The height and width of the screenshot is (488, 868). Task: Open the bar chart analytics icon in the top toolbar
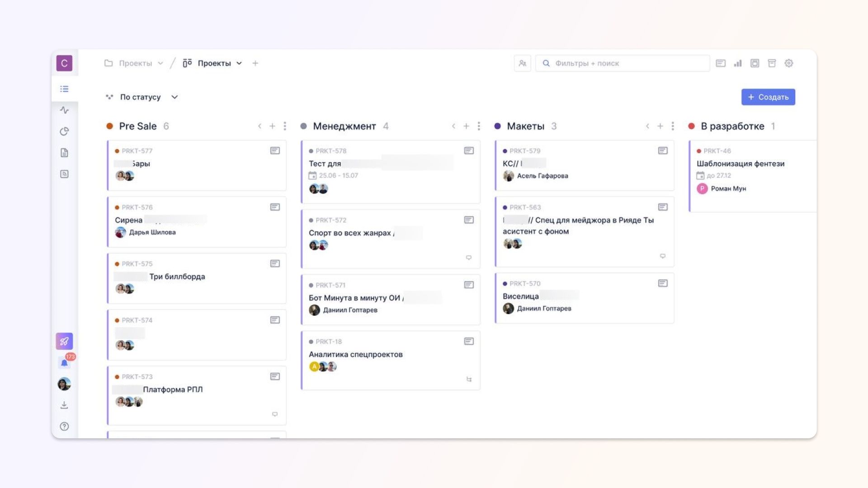click(738, 63)
